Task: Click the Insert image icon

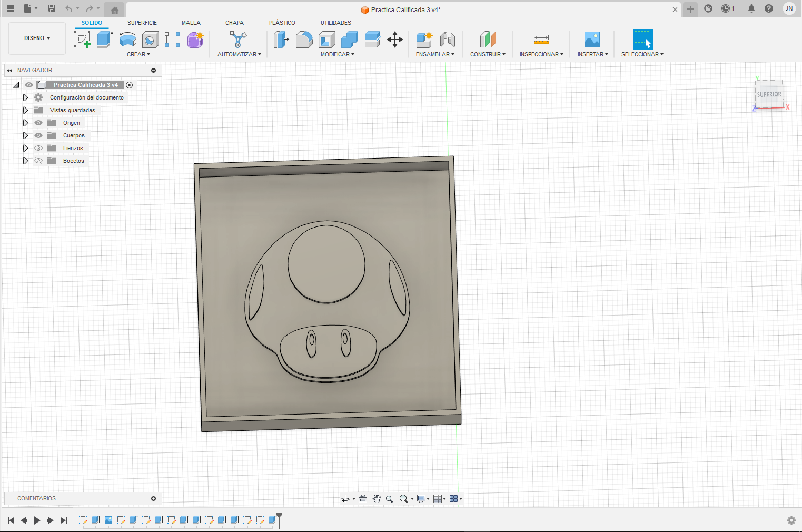Action: [592, 40]
